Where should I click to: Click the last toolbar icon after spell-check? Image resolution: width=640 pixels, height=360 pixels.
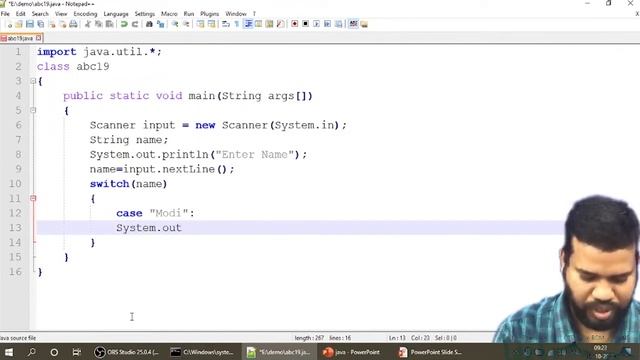[x=364, y=24]
